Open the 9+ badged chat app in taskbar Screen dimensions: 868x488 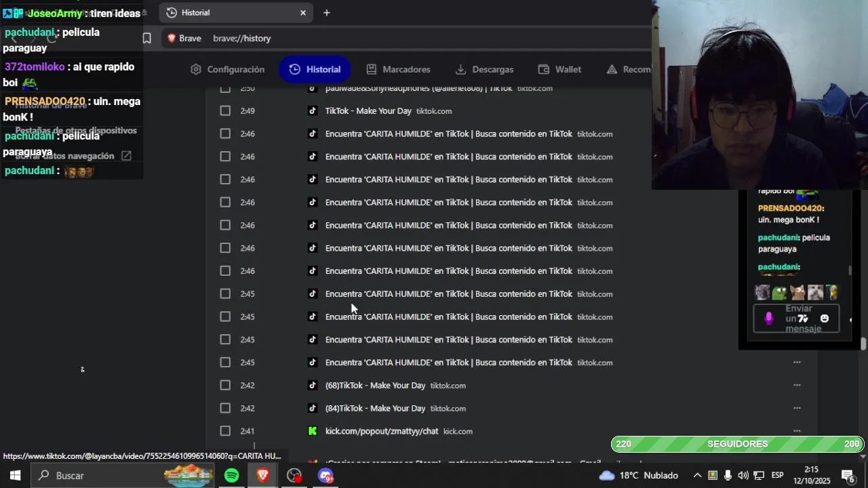tap(325, 476)
